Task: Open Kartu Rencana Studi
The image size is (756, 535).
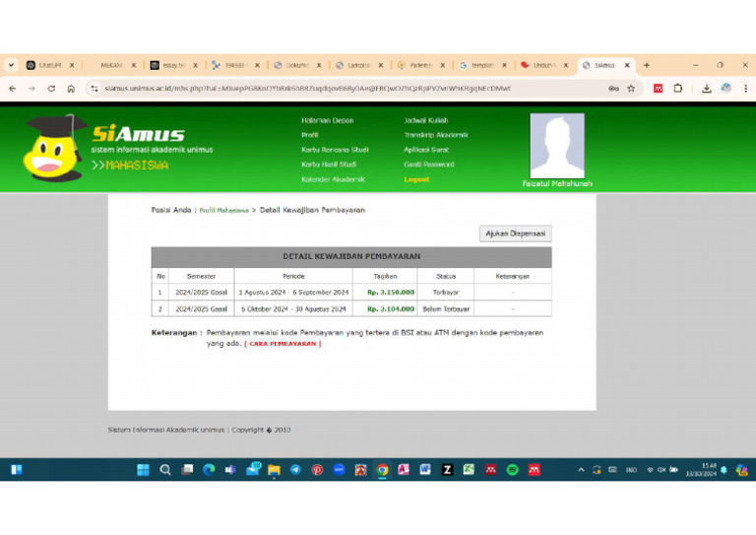Action: (x=335, y=150)
